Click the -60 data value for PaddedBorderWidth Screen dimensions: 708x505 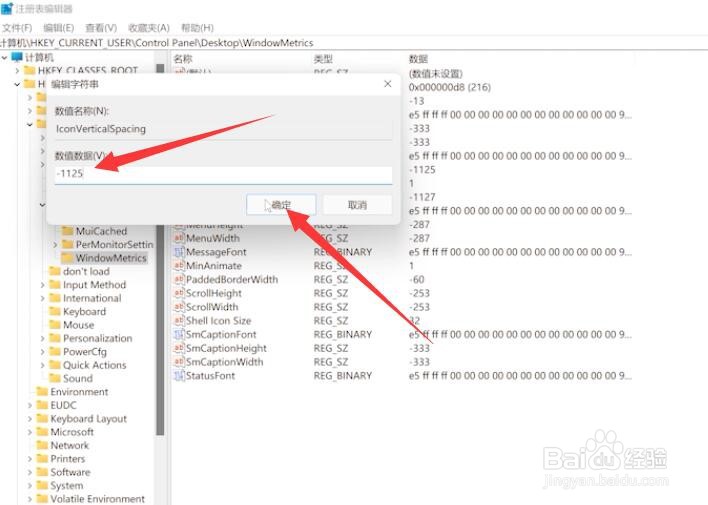416,280
